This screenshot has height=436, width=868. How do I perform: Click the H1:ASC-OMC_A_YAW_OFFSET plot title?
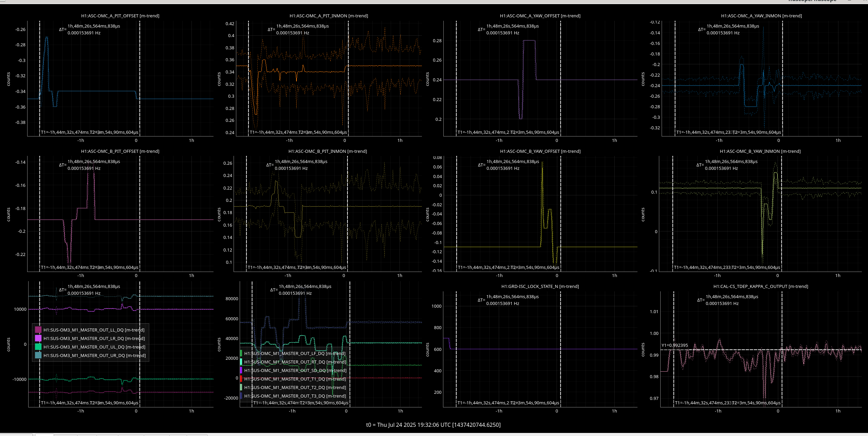point(540,16)
